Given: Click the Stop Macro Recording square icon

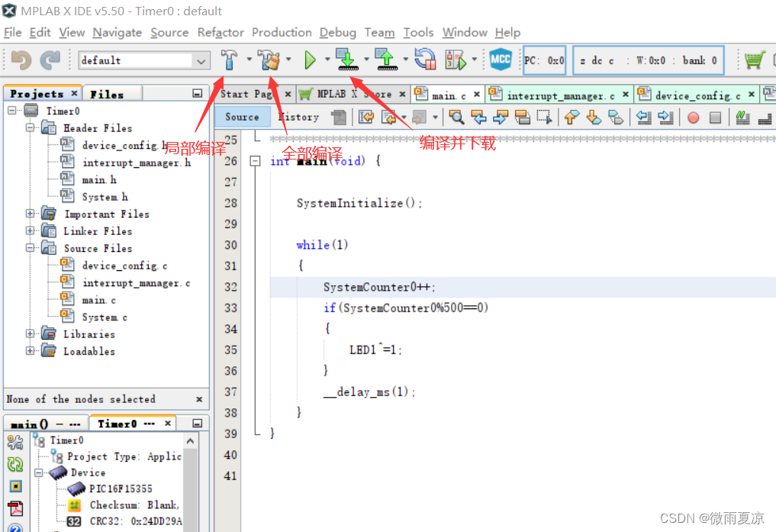Looking at the screenshot, I should (715, 118).
